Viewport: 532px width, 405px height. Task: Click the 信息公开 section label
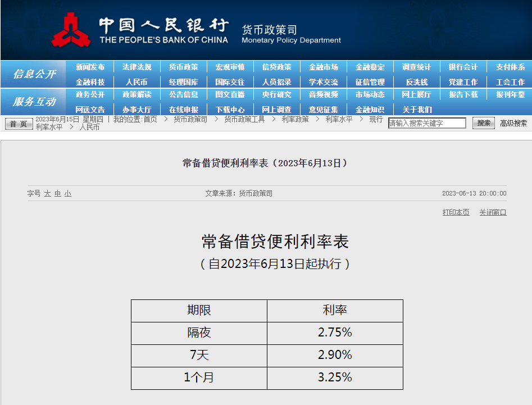[34, 74]
